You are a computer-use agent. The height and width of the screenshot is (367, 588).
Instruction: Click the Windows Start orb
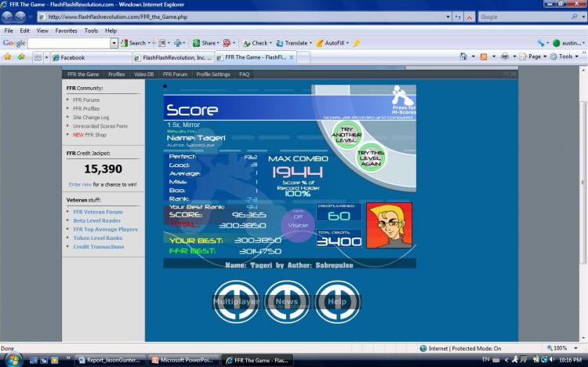(13, 360)
